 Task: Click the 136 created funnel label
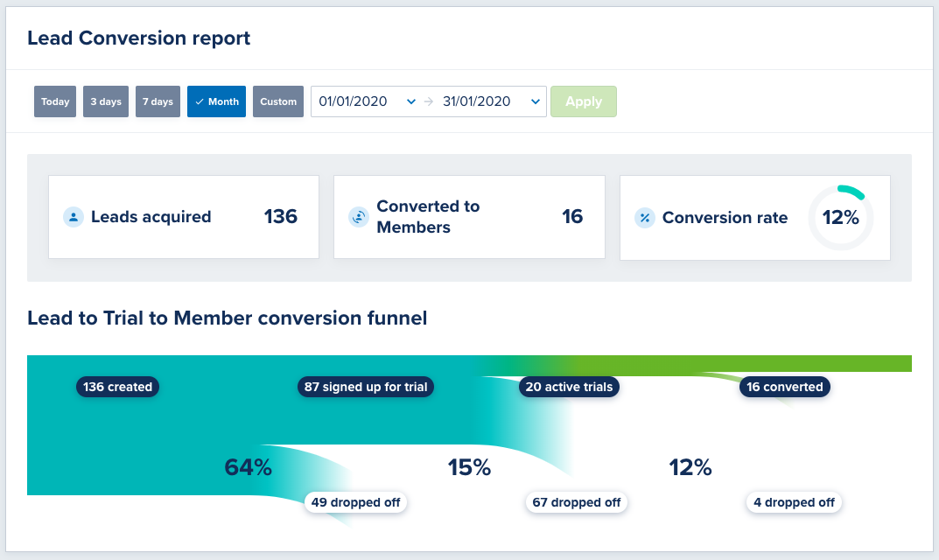click(x=117, y=387)
